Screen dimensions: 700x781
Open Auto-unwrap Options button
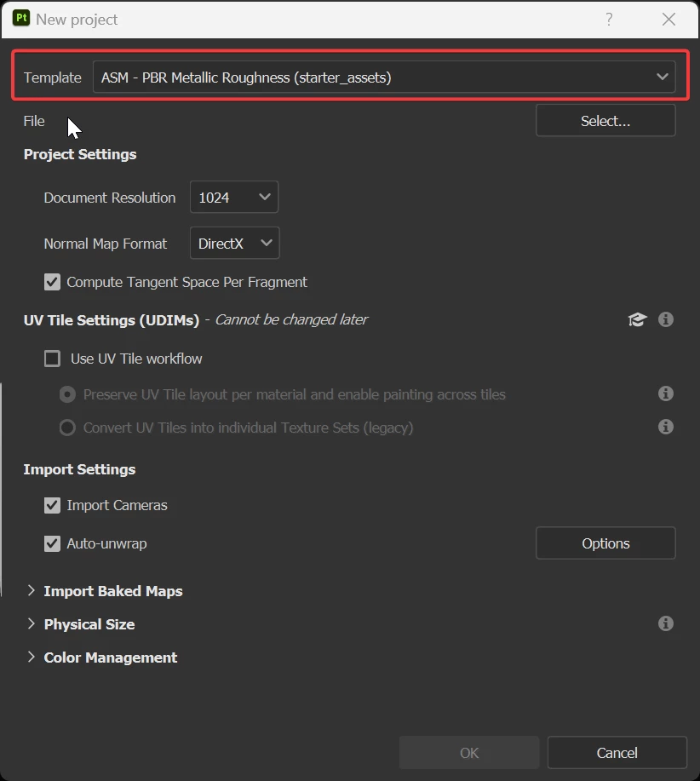point(605,543)
